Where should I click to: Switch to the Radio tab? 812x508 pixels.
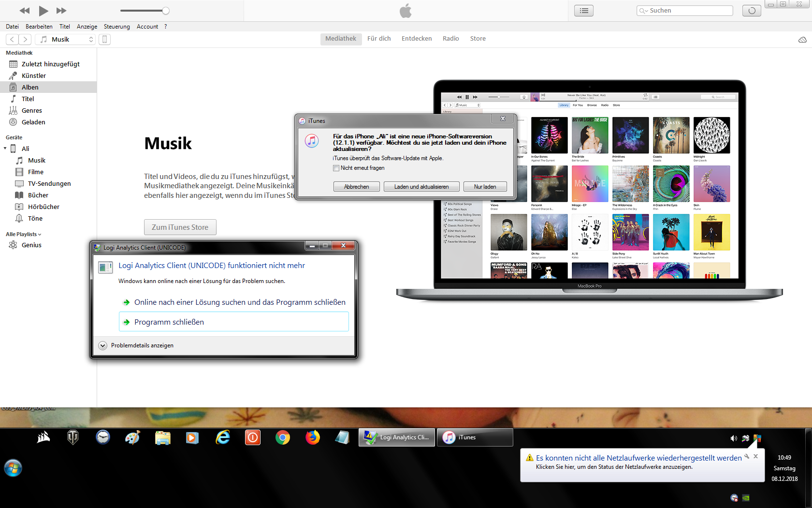[451, 39]
